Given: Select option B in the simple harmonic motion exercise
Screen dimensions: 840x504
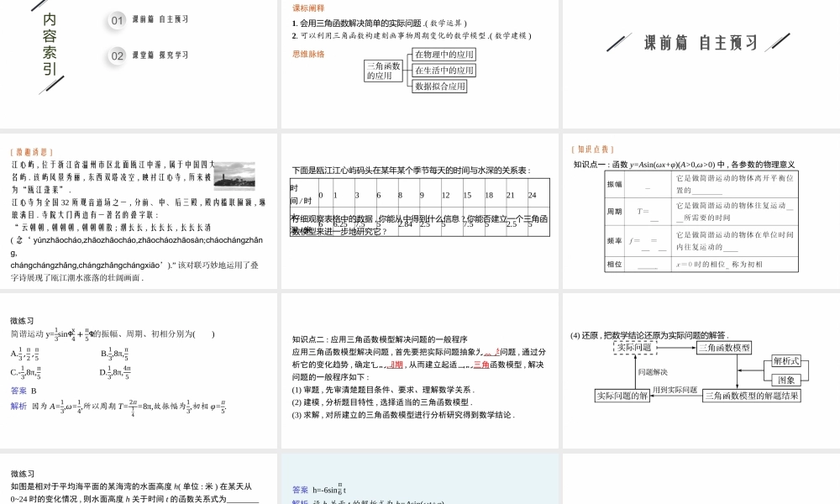Looking at the screenshot, I should (118, 352).
